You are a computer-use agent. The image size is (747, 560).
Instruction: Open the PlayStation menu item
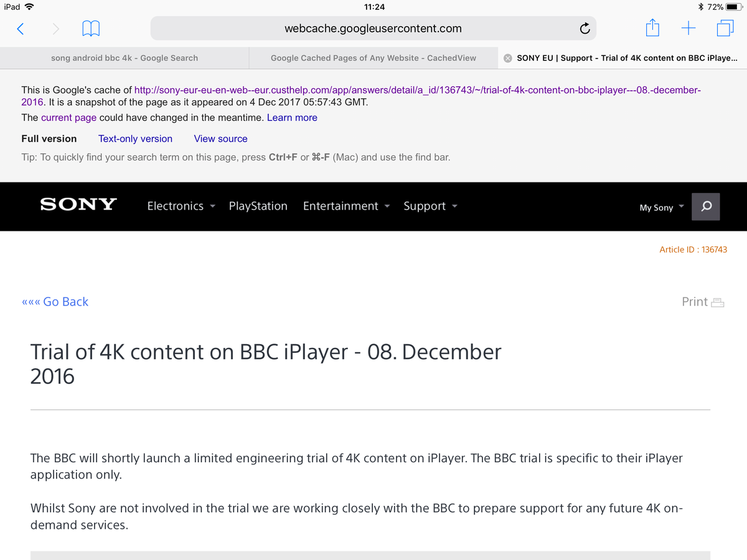coord(258,206)
